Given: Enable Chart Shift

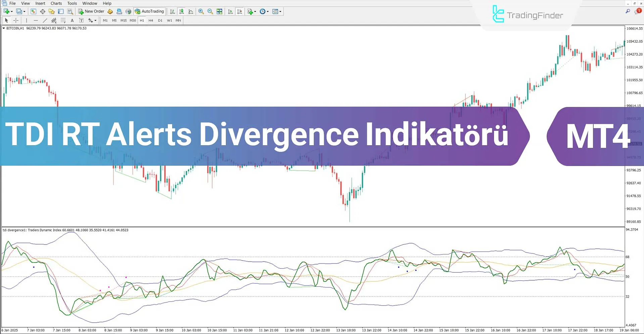Looking at the screenshot, I should 240,11.
